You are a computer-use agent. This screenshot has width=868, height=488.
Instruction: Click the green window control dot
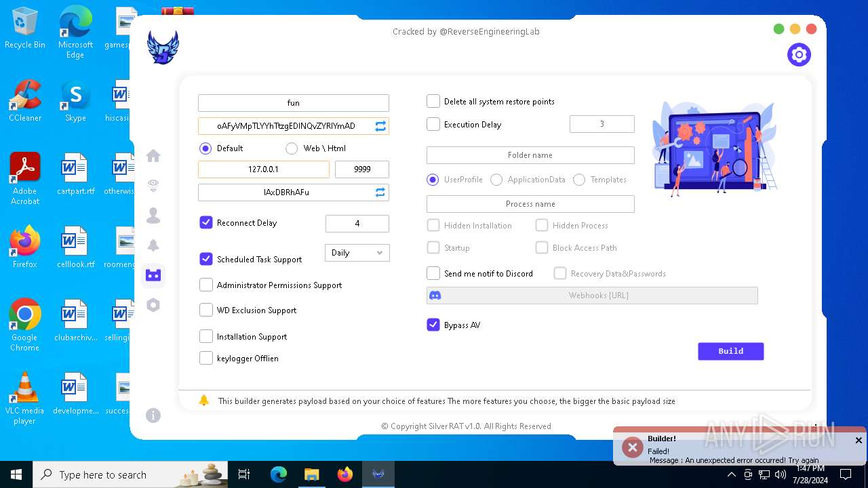click(x=778, y=29)
